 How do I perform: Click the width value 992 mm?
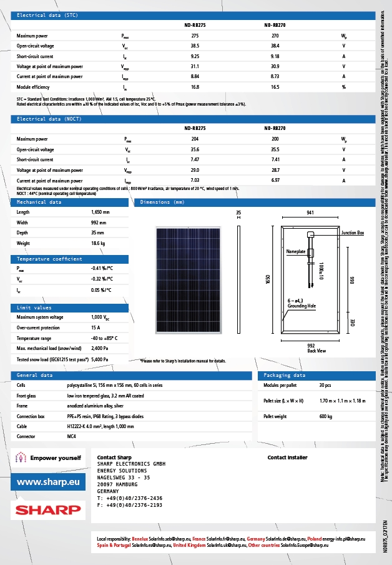click(x=99, y=222)
